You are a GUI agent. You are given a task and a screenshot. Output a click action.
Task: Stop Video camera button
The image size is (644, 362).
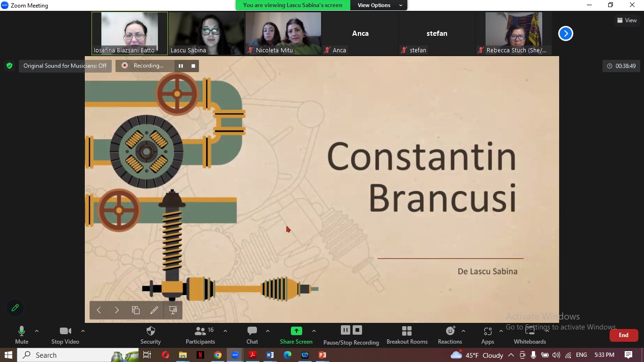coord(65,335)
